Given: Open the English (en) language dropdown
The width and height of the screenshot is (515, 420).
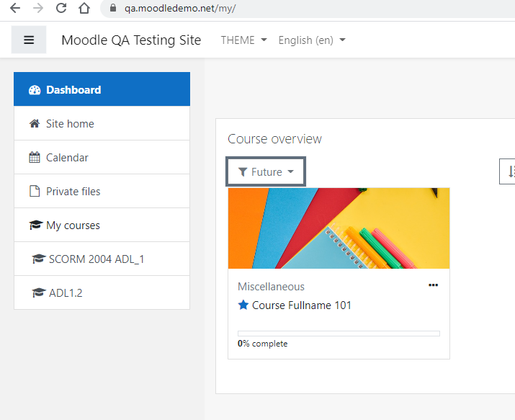Looking at the screenshot, I should [x=312, y=40].
